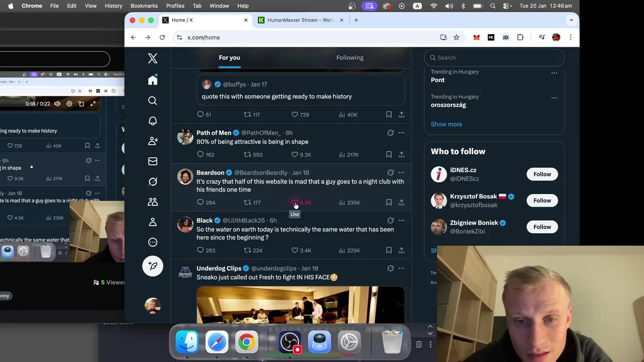Open Chrome three-dot menu
The height and width of the screenshot is (362, 644).
[x=571, y=37]
